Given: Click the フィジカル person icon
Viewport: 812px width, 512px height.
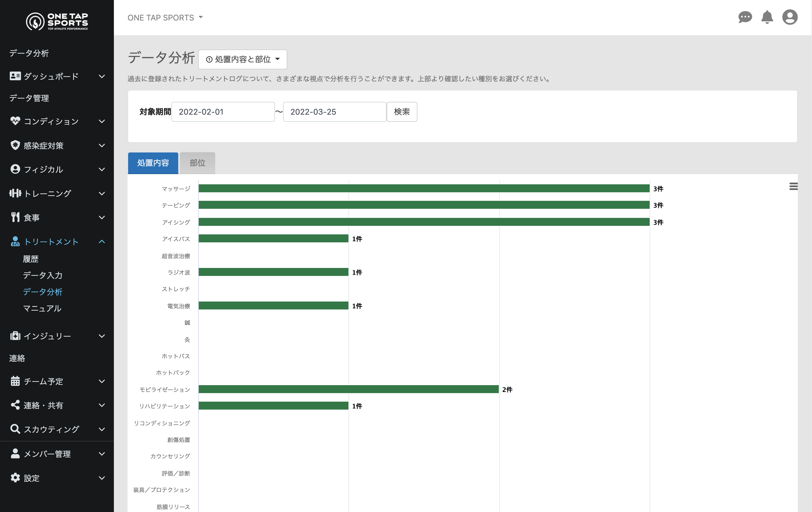Looking at the screenshot, I should click(x=15, y=169).
